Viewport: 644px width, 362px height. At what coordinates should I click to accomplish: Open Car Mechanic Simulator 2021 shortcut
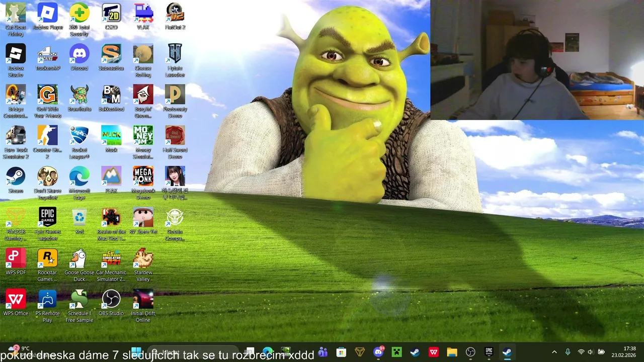tap(111, 265)
